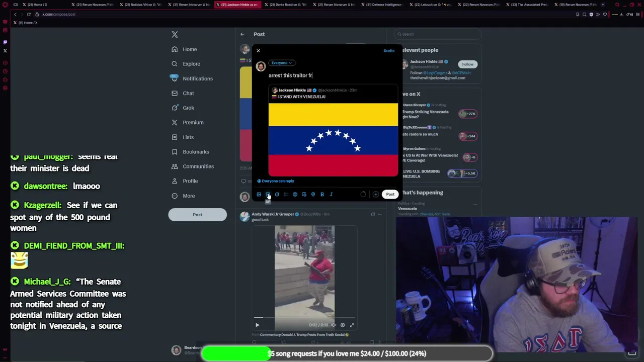Open new browser tab plus button
The image size is (644, 362).
[603, 5]
